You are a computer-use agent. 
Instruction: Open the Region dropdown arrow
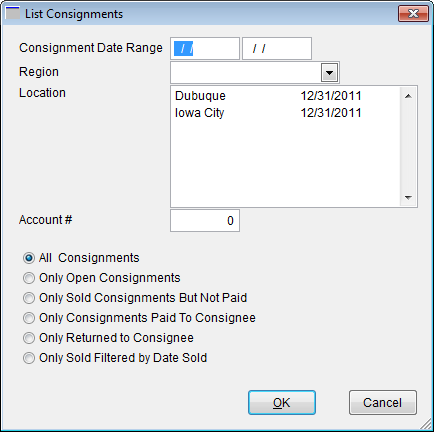pyautogui.click(x=329, y=73)
